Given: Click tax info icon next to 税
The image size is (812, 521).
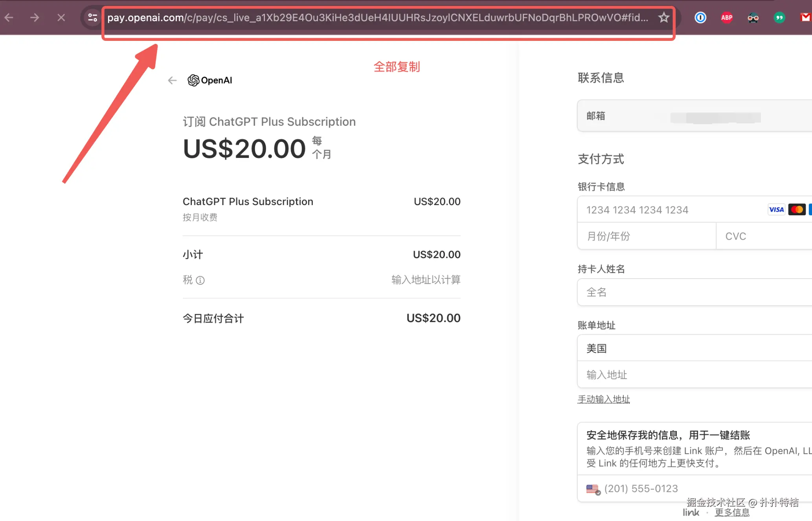Looking at the screenshot, I should (x=200, y=281).
